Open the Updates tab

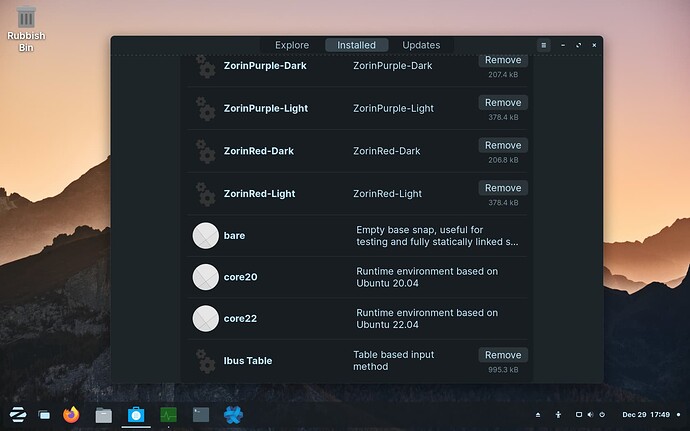[x=421, y=45]
